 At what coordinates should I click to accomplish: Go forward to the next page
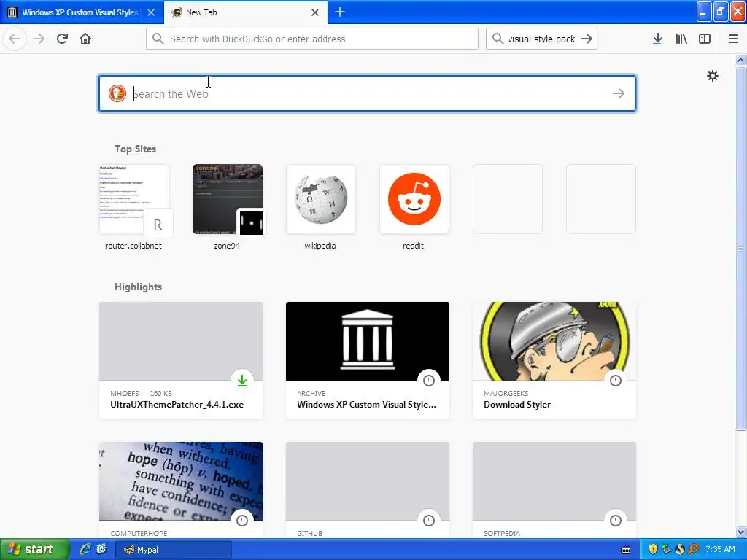(39, 39)
